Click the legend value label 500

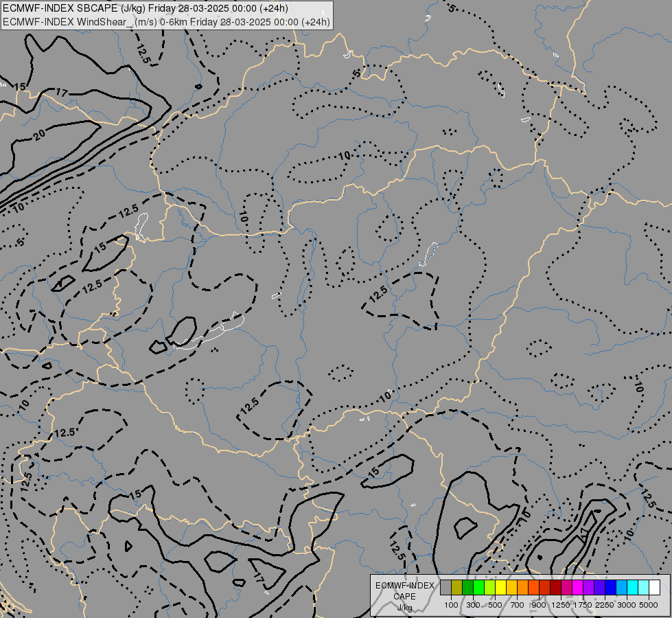(x=495, y=605)
